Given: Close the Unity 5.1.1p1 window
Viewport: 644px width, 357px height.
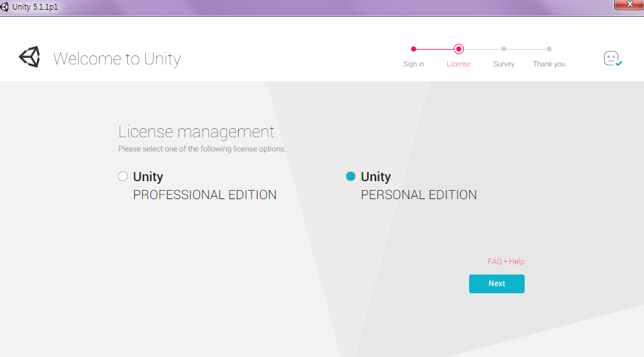Looking at the screenshot, I should tap(629, 5).
